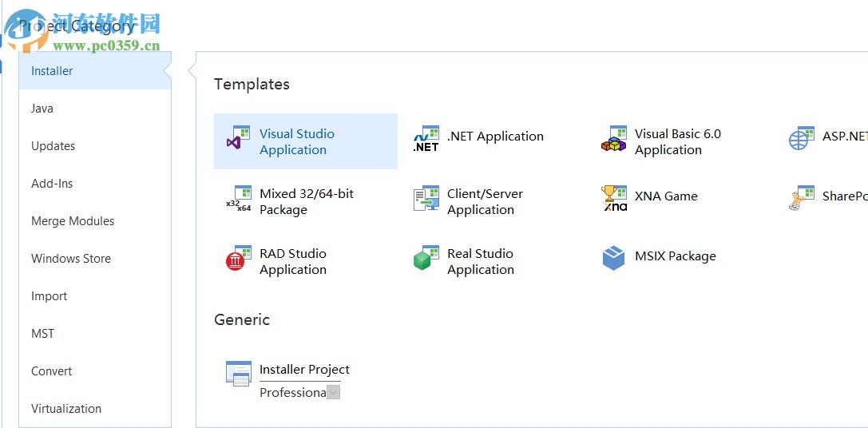Click the XNA Game label
The width and height of the screenshot is (868, 428).
point(666,196)
